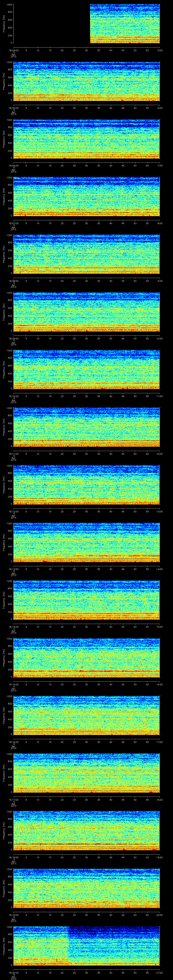
Task: Select the spectrogram plot starting at 18:08:00
Action: [87, 255]
